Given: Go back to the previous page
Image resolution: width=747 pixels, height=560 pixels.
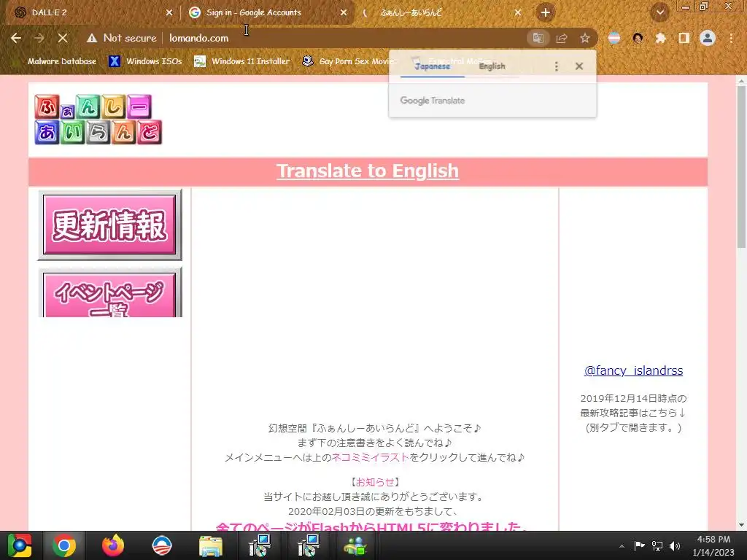Looking at the screenshot, I should [x=16, y=38].
